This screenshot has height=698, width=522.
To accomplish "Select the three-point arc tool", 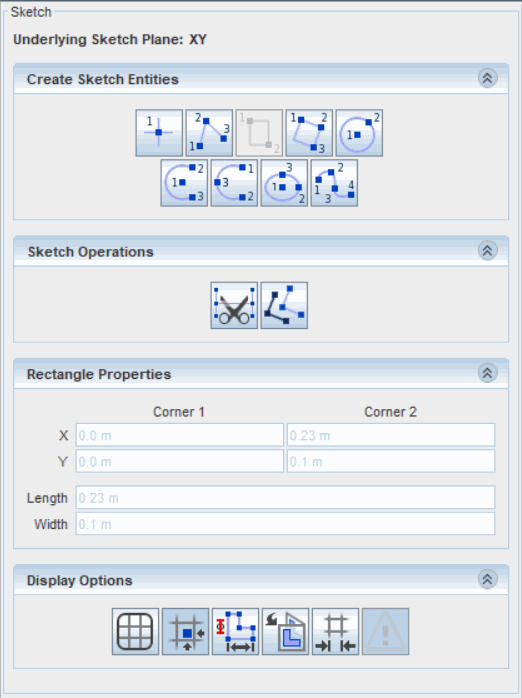I will pos(234,183).
